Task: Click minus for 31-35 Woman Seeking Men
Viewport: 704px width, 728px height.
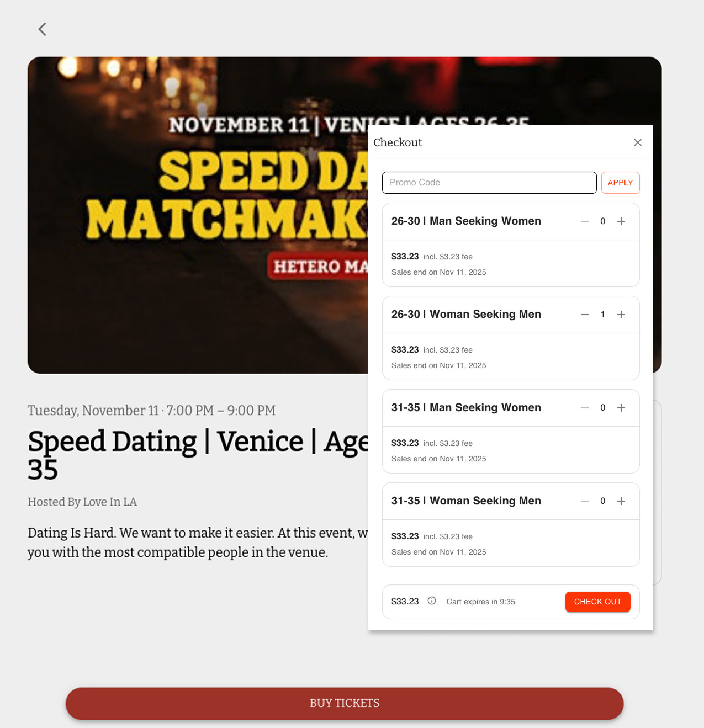Action: click(585, 501)
